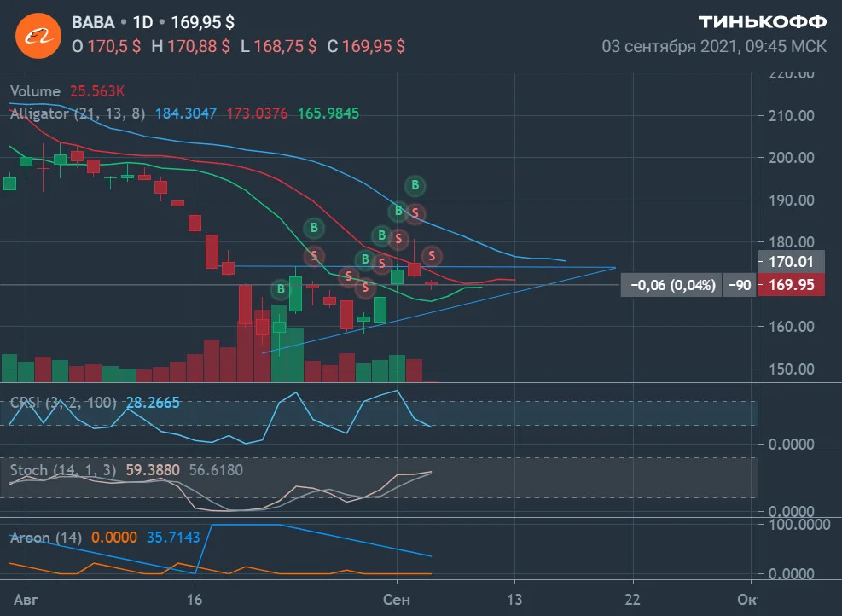This screenshot has width=842, height=616.
Task: Select the BABA ticker symbol
Action: pyautogui.click(x=93, y=22)
